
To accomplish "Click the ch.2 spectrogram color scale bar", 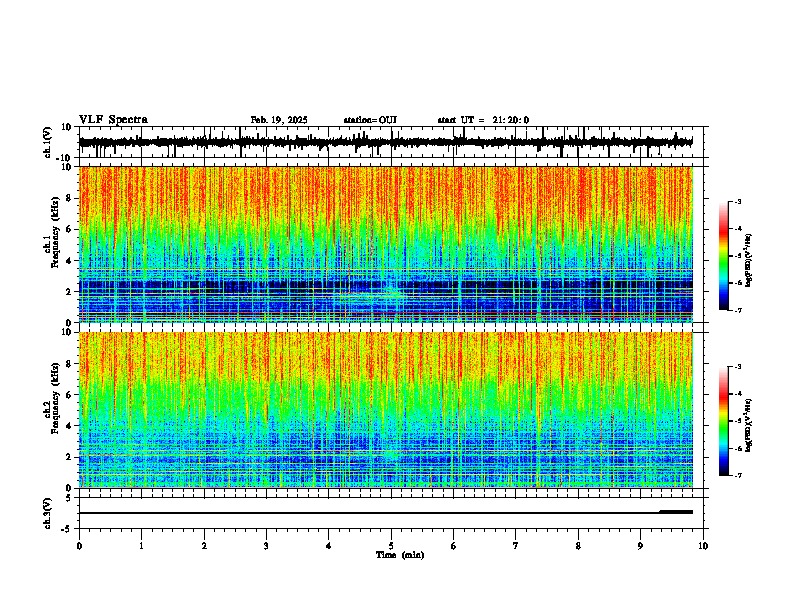I will click(x=724, y=421).
